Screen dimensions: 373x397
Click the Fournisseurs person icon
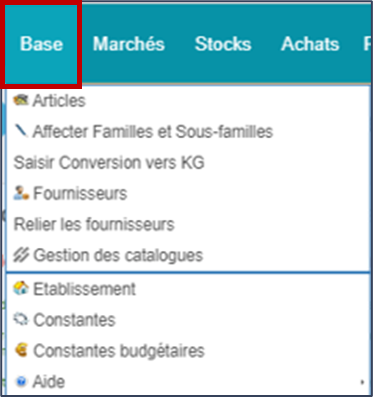coord(21,193)
